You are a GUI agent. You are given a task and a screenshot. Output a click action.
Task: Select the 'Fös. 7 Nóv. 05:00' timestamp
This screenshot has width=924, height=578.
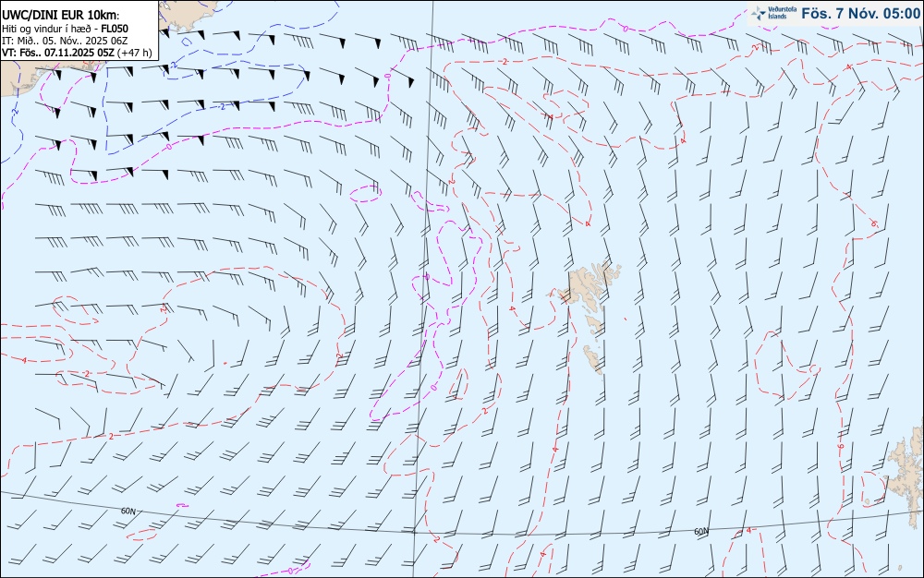tap(860, 14)
